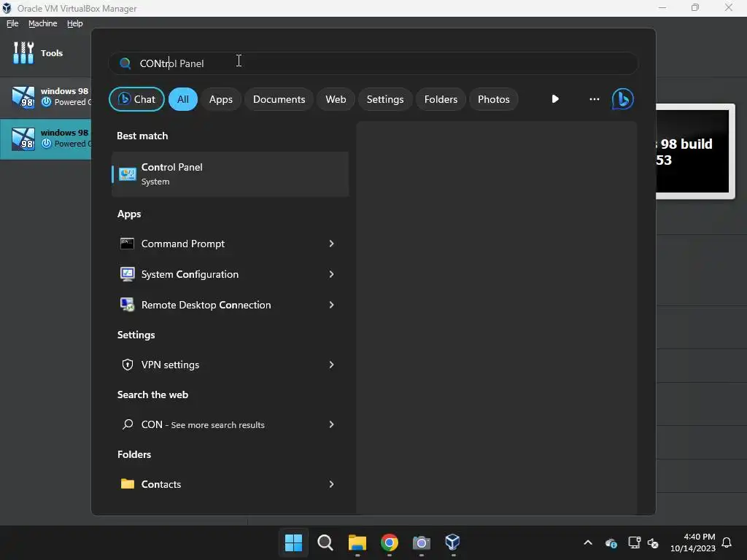Select the Folders filter tab

pos(441,99)
